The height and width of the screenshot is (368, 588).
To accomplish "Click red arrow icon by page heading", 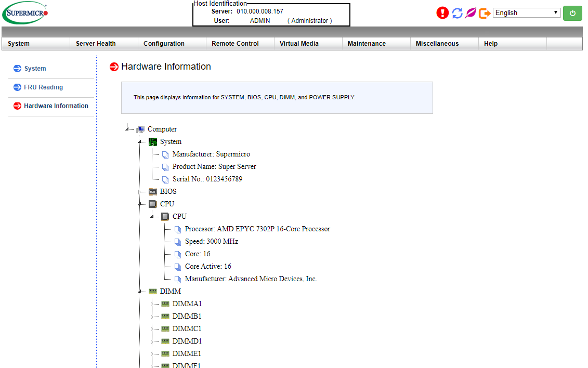I will click(114, 67).
